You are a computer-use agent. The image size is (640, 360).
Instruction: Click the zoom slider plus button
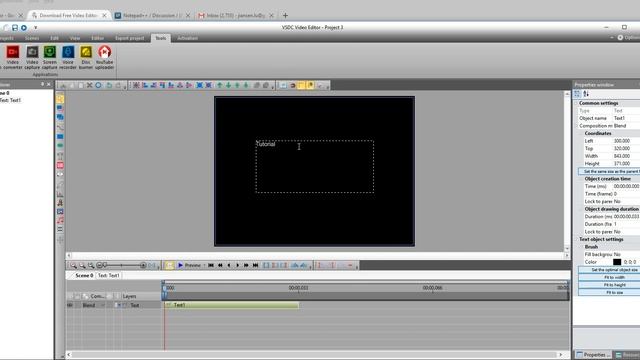(x=143, y=265)
